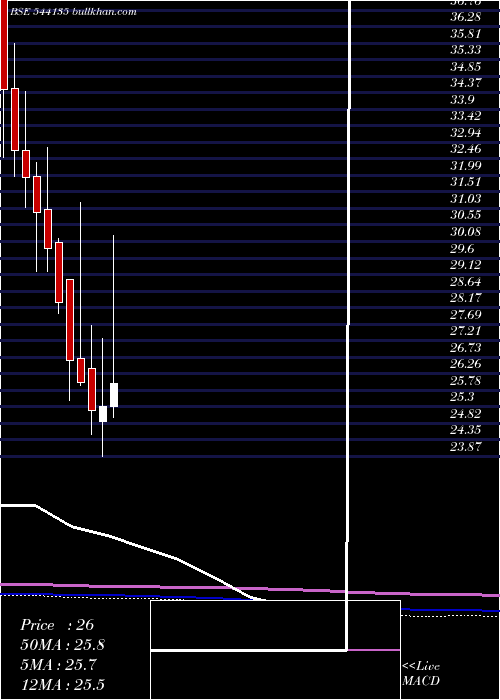Image resolution: width=500 pixels, height=700 pixels.
Task: Click the 33.9 price axis label
Action: pos(462,100)
